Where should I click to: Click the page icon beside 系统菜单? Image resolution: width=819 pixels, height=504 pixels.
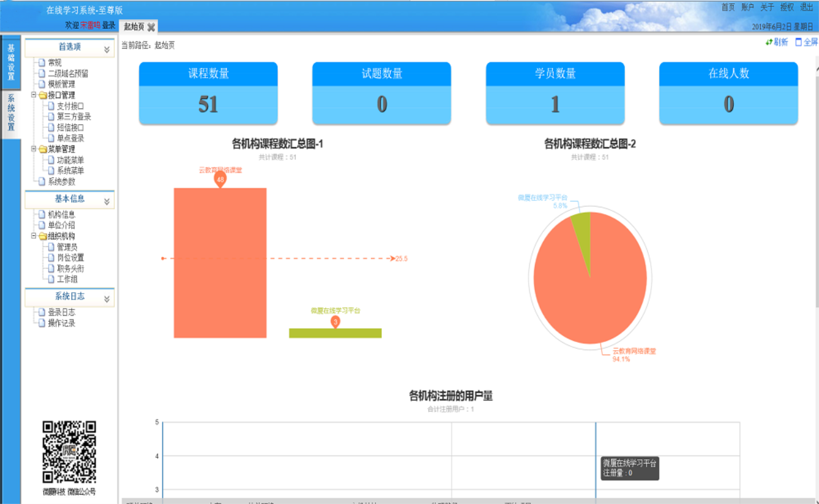pyautogui.click(x=51, y=171)
